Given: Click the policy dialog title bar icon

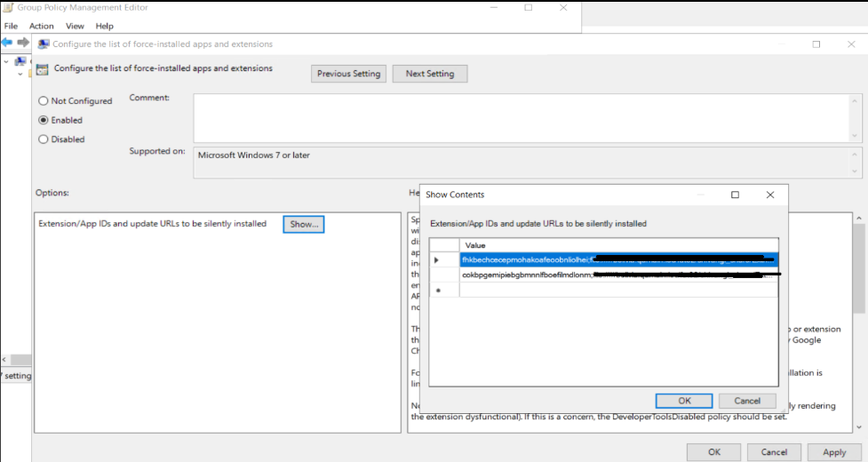Looking at the screenshot, I should [44, 44].
